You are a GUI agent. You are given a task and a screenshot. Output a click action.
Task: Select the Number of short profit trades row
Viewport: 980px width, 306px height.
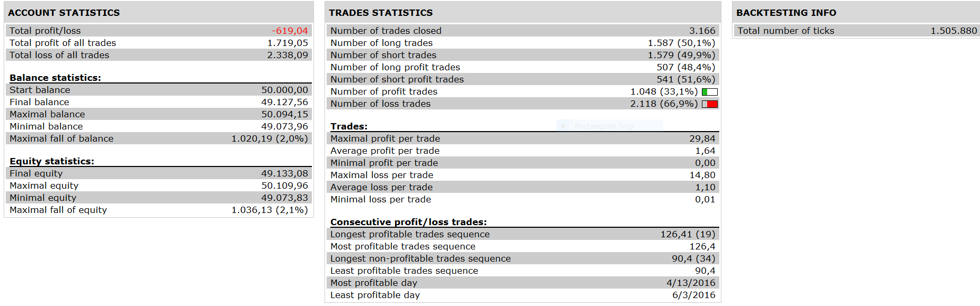pos(523,79)
